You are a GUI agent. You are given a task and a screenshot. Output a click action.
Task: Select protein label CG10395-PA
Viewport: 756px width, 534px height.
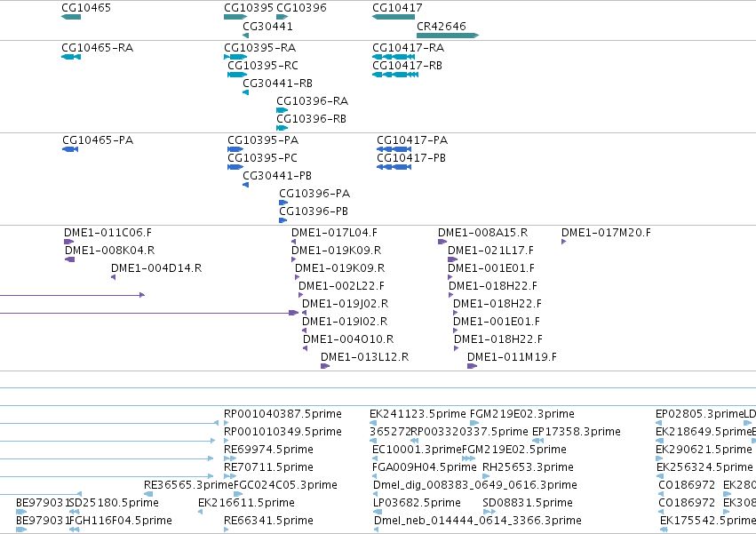pyautogui.click(x=263, y=140)
